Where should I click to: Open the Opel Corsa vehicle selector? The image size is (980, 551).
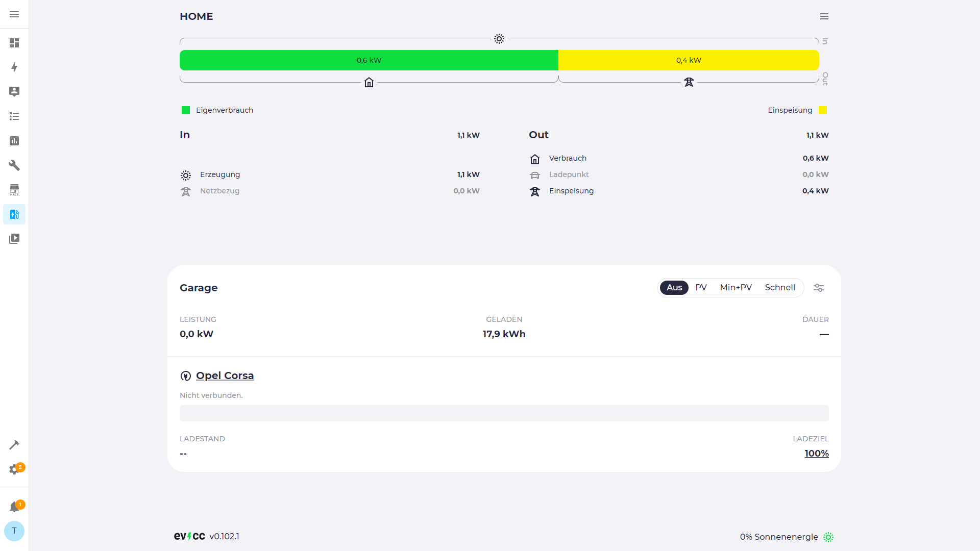[x=225, y=376]
